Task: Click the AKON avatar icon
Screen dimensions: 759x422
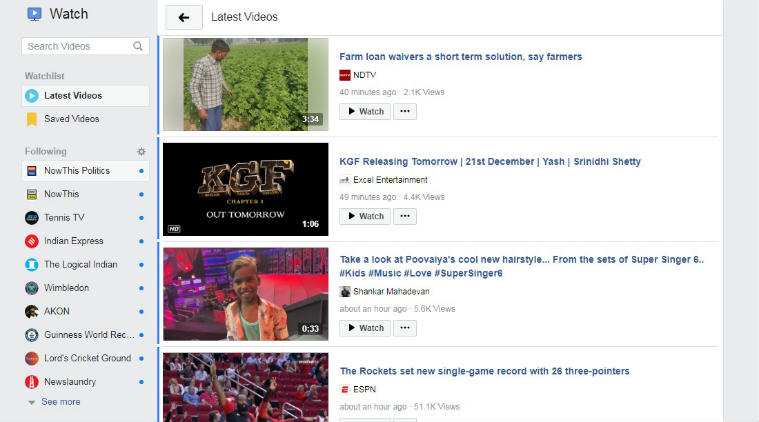Action: pyautogui.click(x=32, y=312)
